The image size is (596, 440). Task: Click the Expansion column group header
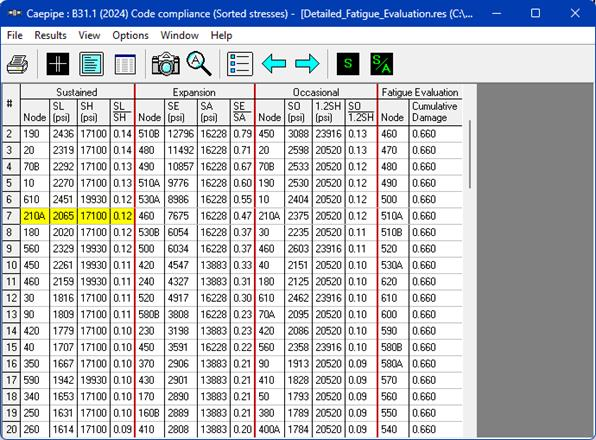click(x=194, y=92)
